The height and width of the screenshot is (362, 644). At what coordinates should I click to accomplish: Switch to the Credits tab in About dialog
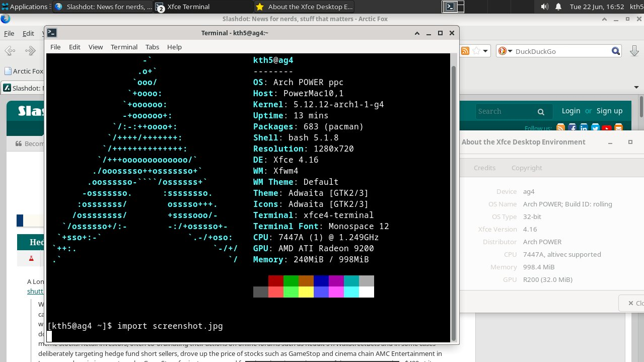484,168
